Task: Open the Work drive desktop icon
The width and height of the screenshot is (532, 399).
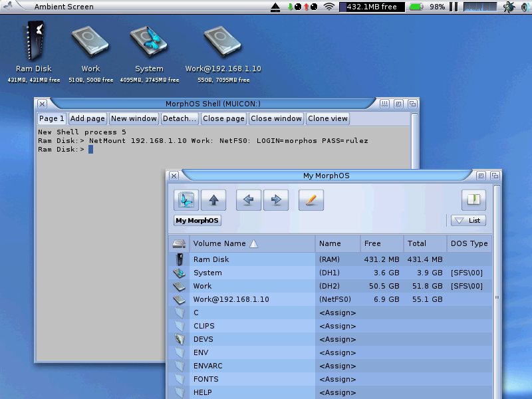Action: click(90, 41)
